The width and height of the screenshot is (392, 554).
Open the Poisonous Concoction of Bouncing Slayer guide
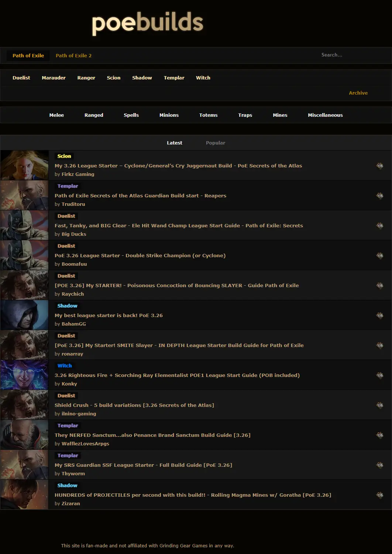[177, 285]
